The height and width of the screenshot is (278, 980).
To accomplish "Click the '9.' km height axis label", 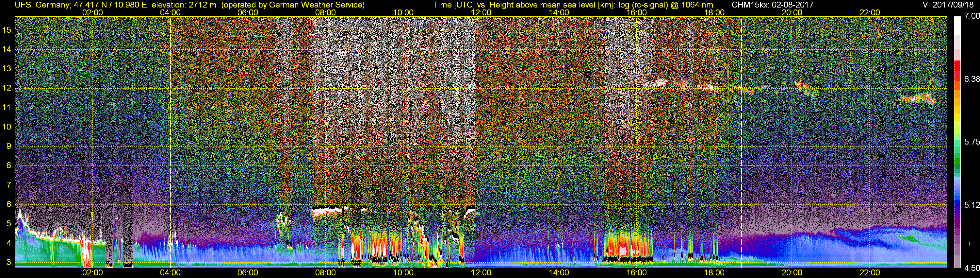I will [x=9, y=146].
